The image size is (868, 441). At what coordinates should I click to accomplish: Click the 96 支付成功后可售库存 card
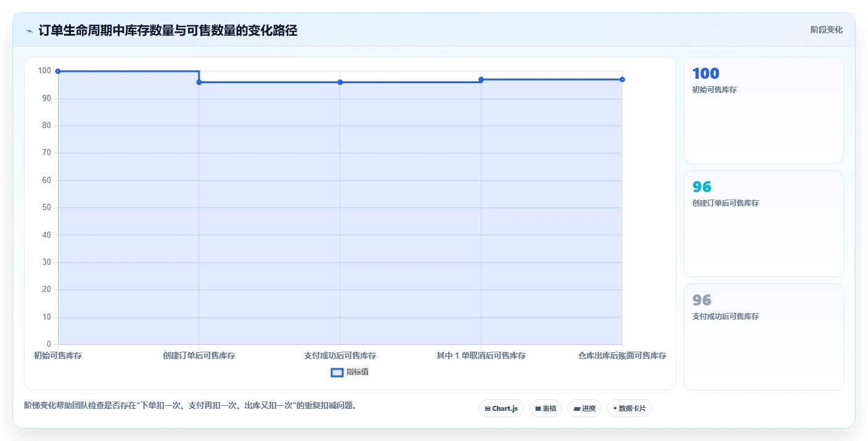[763, 337]
